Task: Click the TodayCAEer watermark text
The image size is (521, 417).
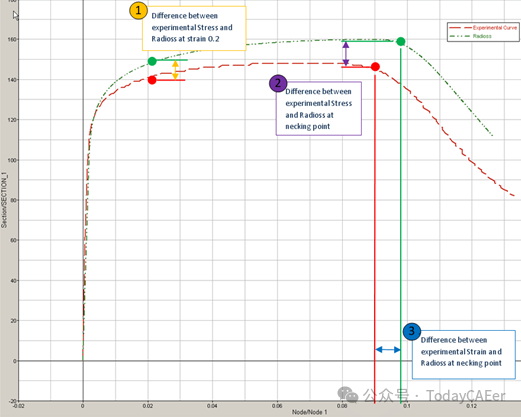Action: coord(466,396)
